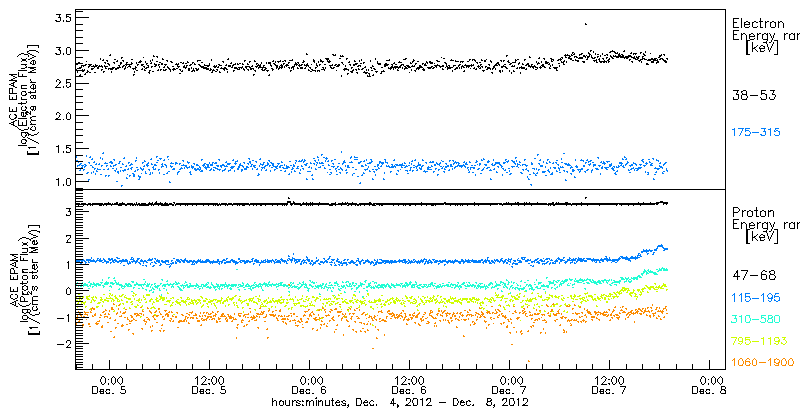The width and height of the screenshot is (800, 410).
Task: Click the blue 175-315 electron legend label
Action: [x=756, y=132]
